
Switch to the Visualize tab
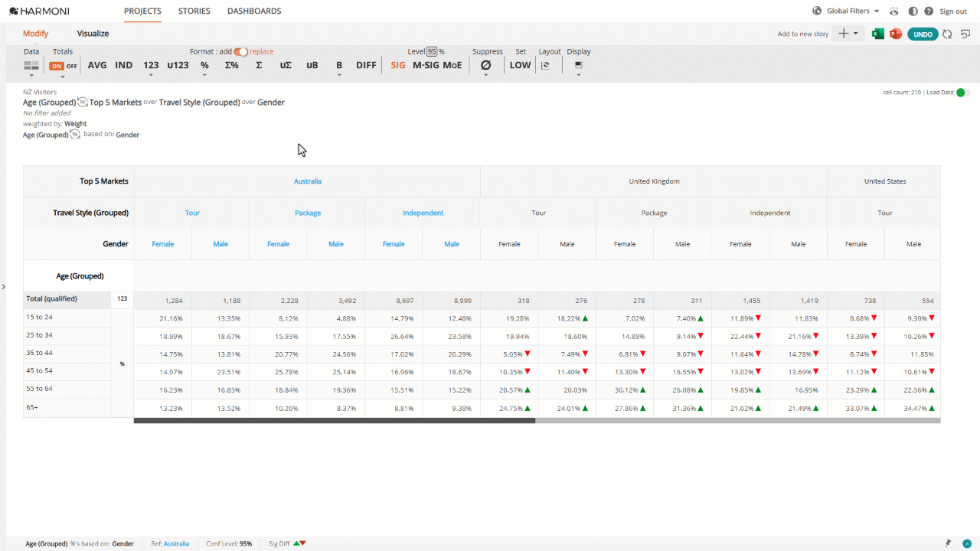tap(93, 34)
